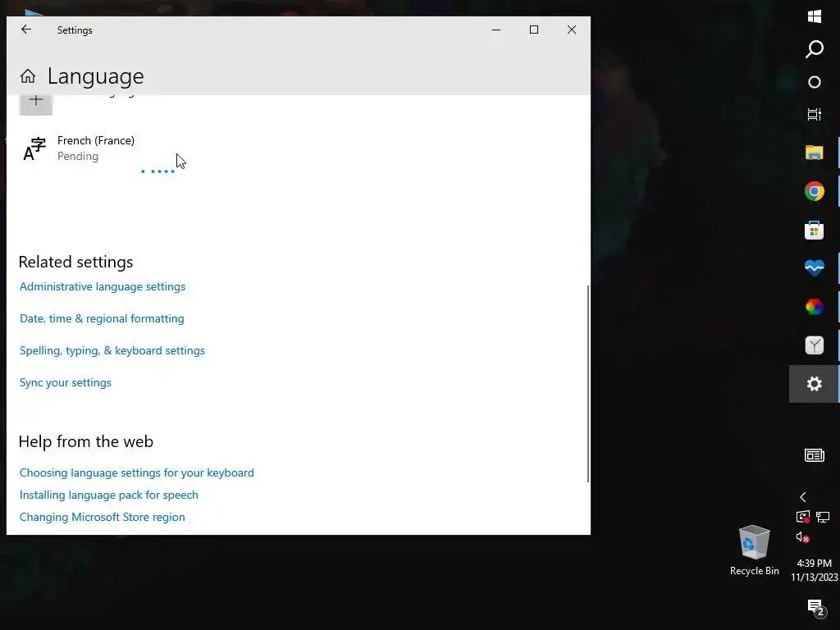The image size is (840, 630).
Task: Open Settings home via house icon
Action: point(28,76)
